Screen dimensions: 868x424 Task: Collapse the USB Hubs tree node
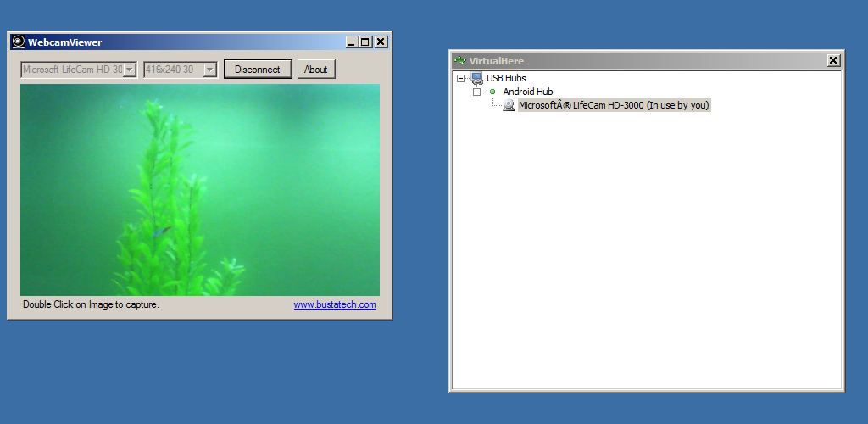(460, 79)
